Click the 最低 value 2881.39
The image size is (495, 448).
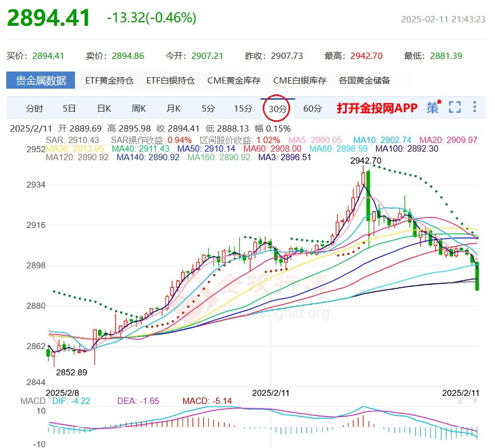point(446,56)
